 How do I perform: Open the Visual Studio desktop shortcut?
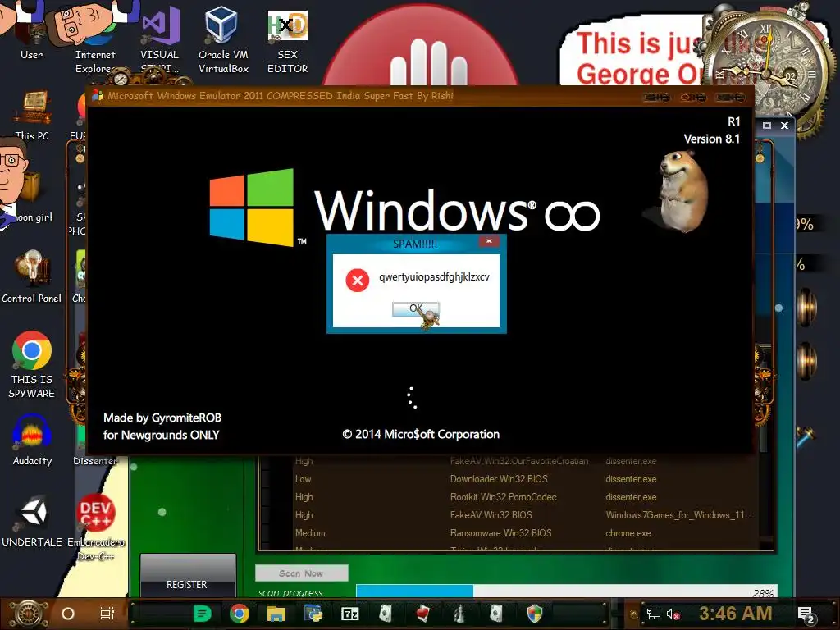(x=159, y=39)
